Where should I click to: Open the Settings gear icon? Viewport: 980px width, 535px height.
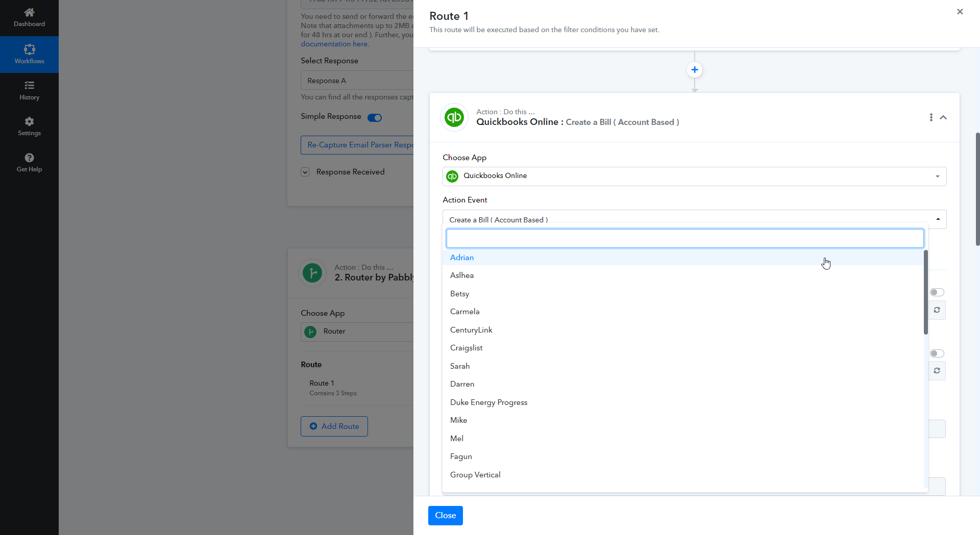[x=29, y=121]
